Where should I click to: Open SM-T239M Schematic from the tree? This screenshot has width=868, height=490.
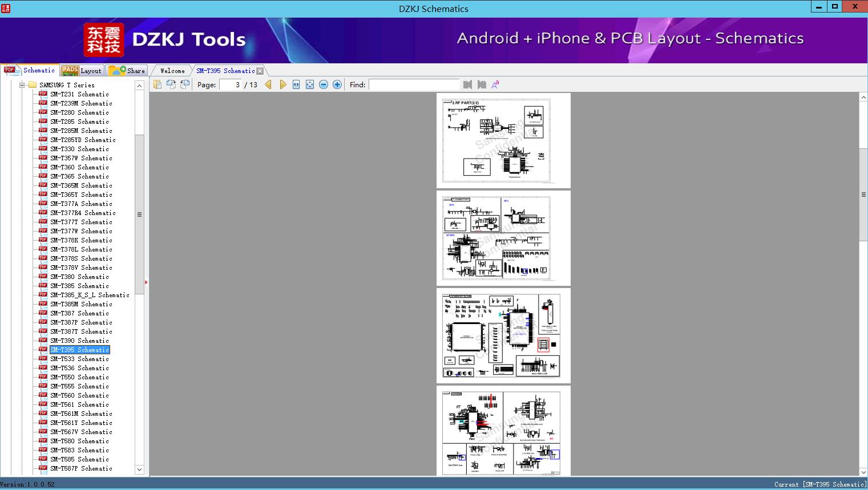pos(81,103)
